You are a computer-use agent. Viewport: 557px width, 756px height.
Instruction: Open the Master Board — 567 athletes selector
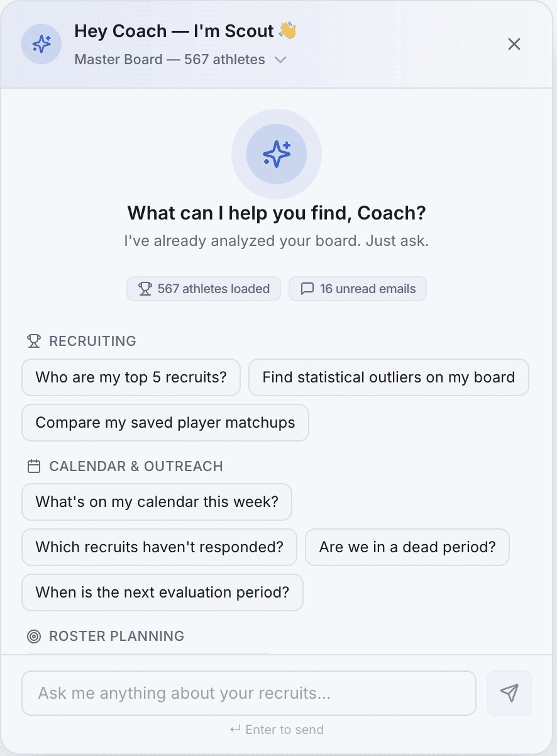point(170,60)
